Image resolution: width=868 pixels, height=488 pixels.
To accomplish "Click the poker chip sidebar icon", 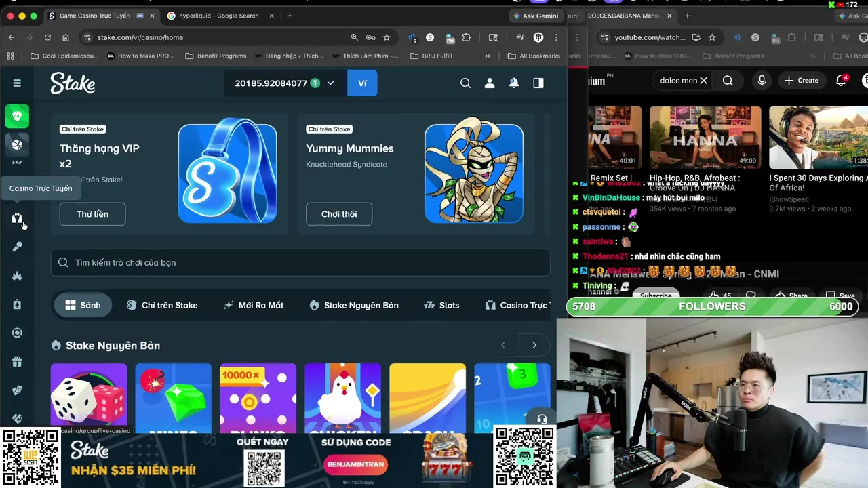I will click(x=17, y=333).
